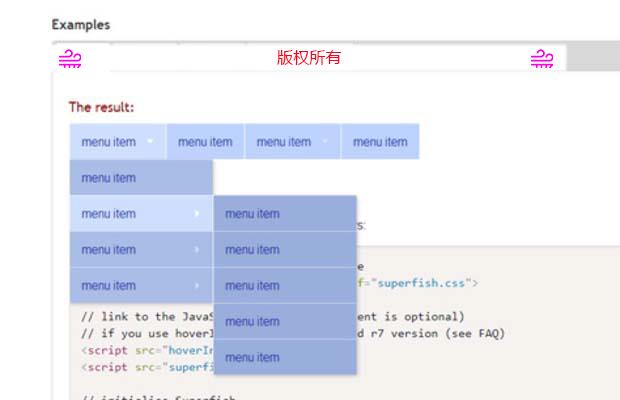Click the right pink wave watermark icon

[x=541, y=59]
